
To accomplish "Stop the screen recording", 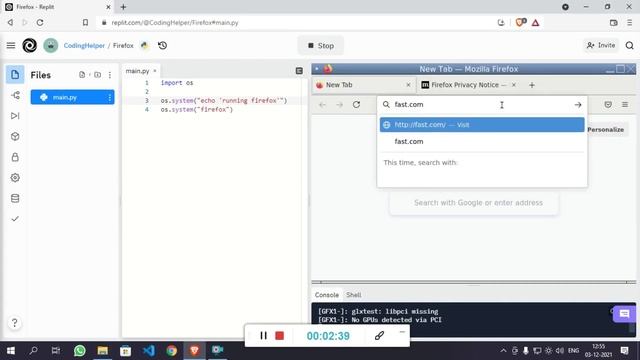I will pyautogui.click(x=280, y=336).
